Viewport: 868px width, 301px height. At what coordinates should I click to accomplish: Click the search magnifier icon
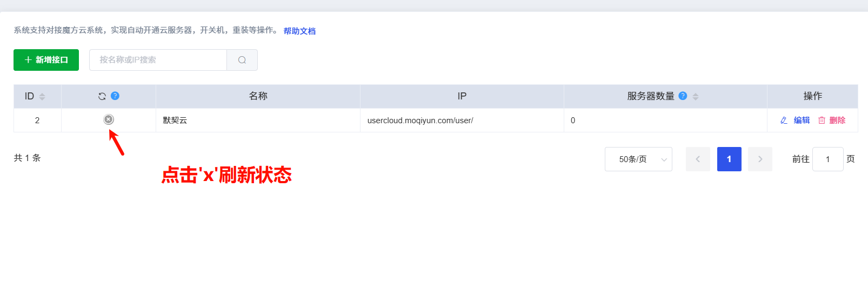click(x=242, y=60)
